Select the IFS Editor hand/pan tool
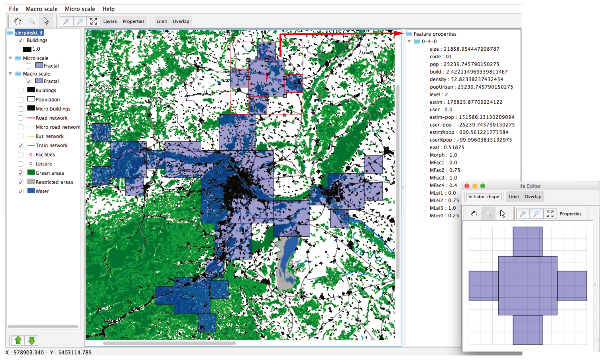Image resolution: width=616 pixels, height=364 pixels. (473, 214)
